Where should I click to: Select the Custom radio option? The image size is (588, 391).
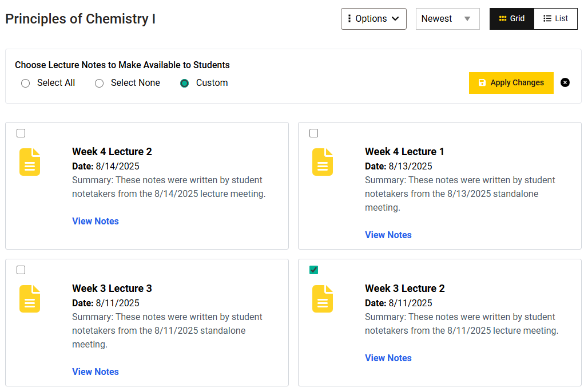(184, 84)
